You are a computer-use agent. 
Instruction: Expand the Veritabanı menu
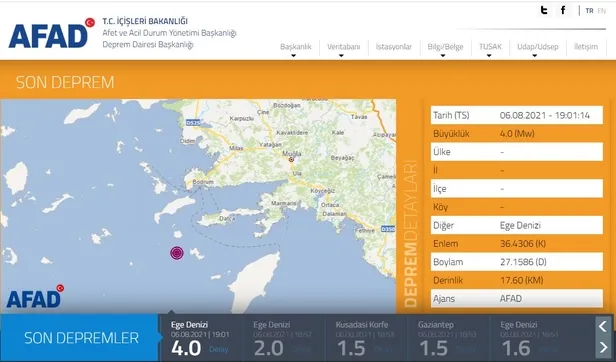tap(343, 47)
